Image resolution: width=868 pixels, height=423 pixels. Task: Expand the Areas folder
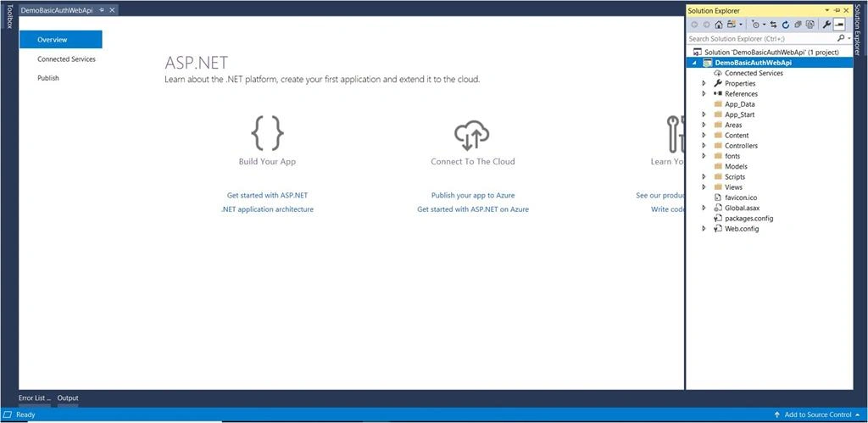[704, 125]
